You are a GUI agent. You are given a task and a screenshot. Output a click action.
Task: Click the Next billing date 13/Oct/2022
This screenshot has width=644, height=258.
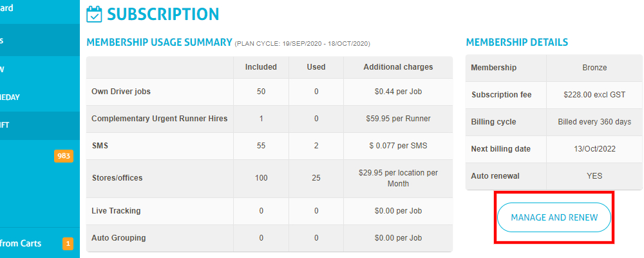click(594, 149)
